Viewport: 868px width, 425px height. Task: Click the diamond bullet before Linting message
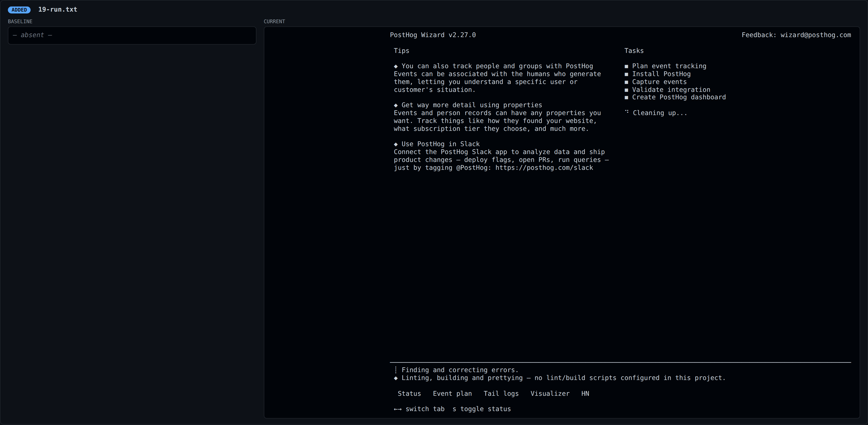(x=396, y=378)
